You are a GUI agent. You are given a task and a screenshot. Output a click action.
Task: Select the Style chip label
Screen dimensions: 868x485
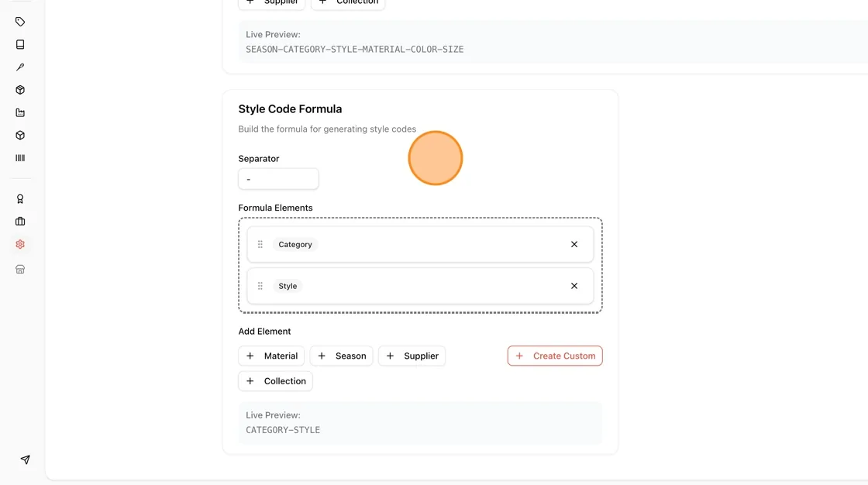(x=288, y=286)
